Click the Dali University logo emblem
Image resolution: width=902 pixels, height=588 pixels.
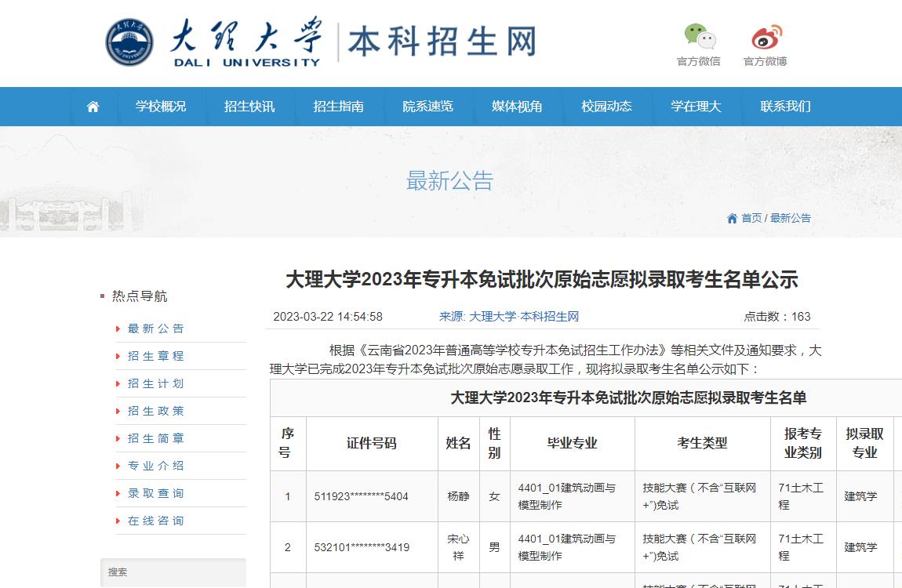[129, 42]
